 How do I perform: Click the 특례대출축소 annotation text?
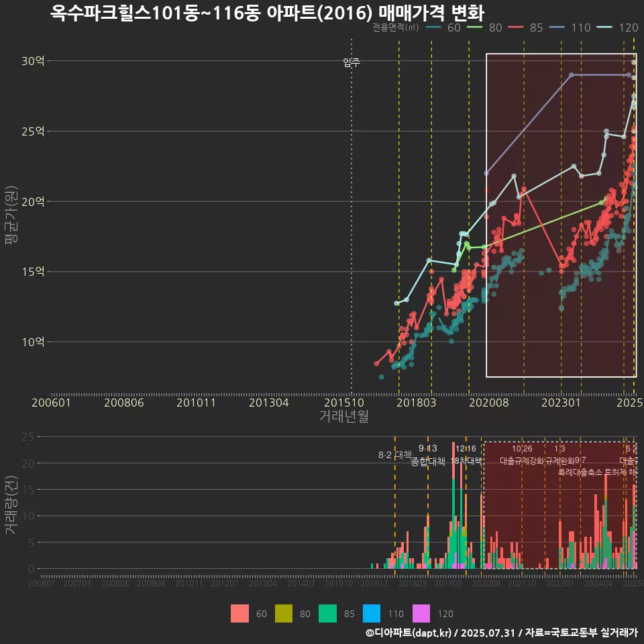580,472
